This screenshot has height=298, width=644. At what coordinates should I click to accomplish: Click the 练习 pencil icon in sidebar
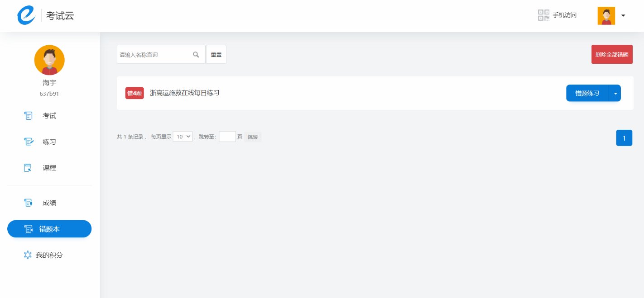pos(28,142)
